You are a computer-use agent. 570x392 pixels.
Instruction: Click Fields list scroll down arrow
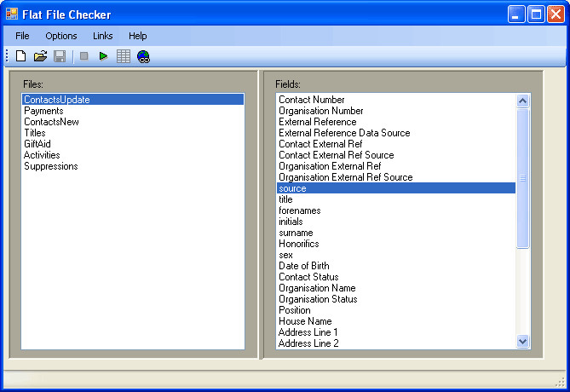tap(523, 342)
